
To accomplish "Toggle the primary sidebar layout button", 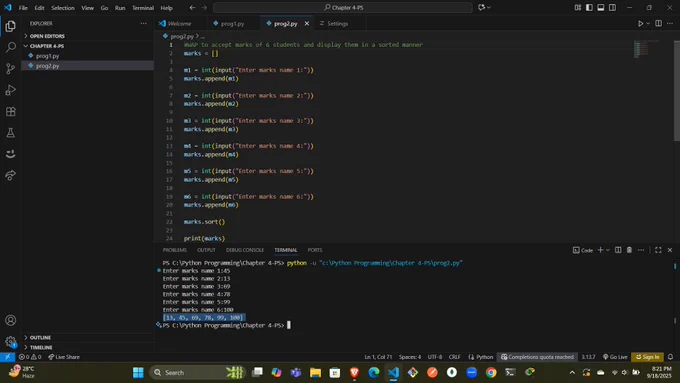I will 589,7.
